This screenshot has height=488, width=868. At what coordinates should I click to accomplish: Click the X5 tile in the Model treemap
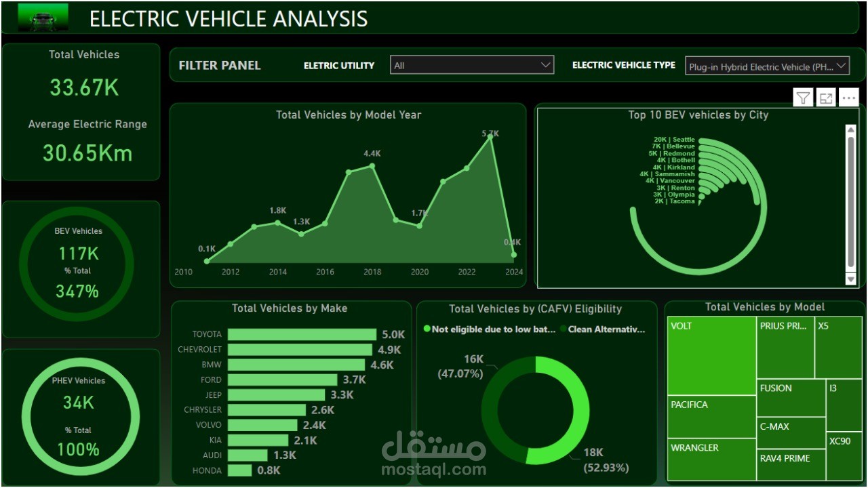click(x=838, y=347)
